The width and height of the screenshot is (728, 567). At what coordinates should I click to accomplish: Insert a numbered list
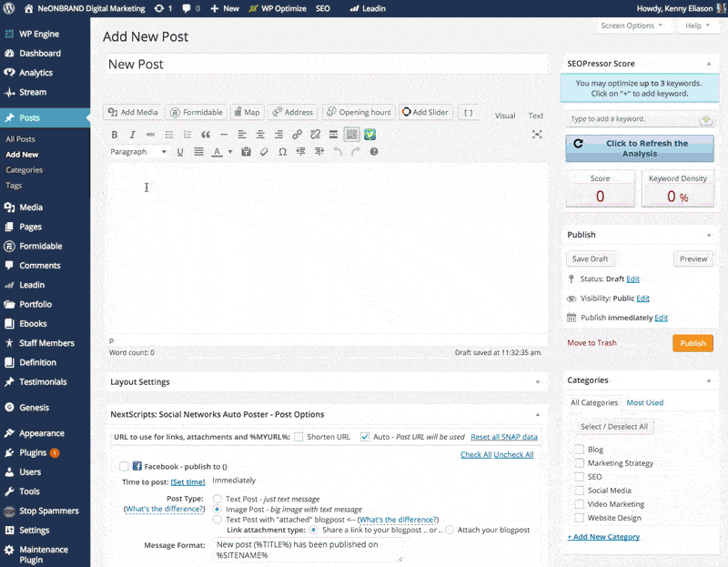pyautogui.click(x=187, y=135)
